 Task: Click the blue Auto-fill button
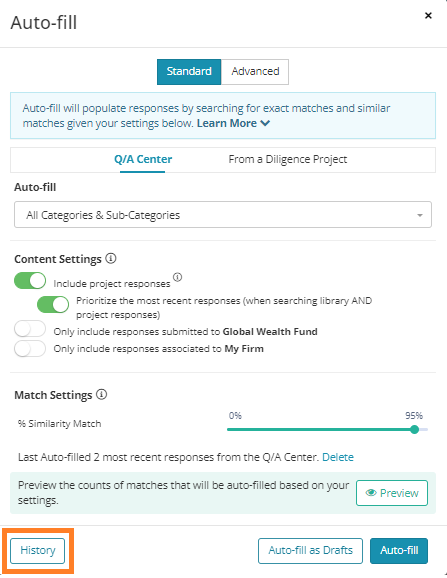coord(399,550)
